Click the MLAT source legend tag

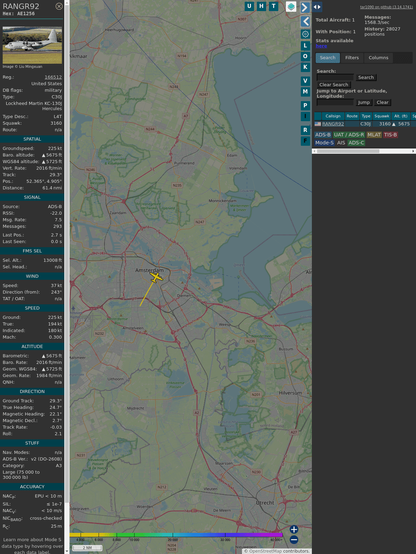374,135
